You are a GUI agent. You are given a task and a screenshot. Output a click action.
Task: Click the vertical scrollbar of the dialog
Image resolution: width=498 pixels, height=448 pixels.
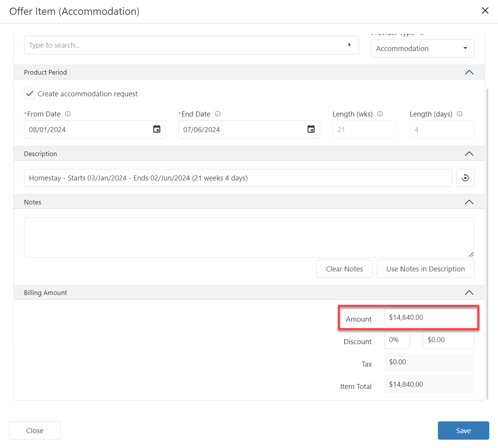tap(487, 244)
